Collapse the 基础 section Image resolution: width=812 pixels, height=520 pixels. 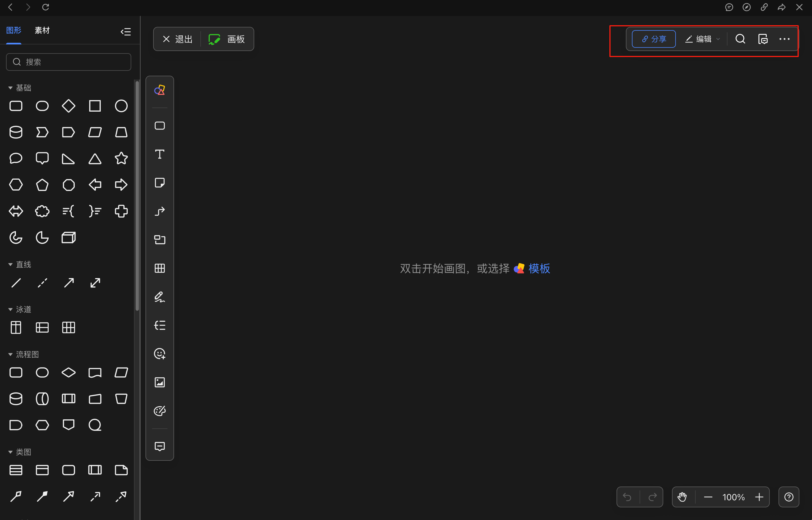click(x=10, y=88)
